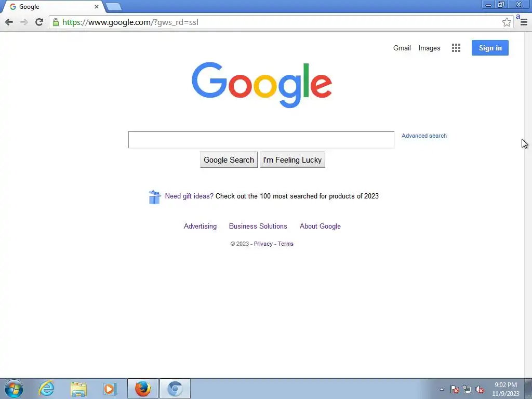
Task: Open the Privacy link
Action: pos(263,244)
